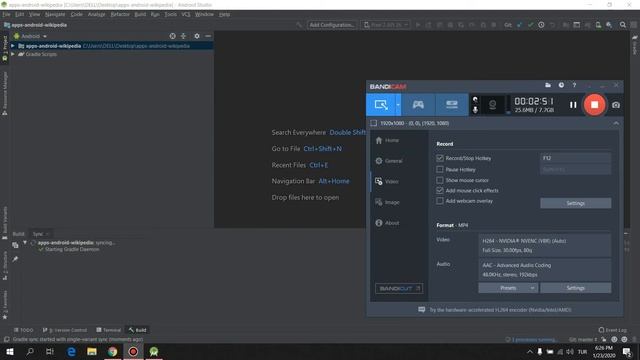
Task: Open the Terminal tool window tab
Action: pos(109,330)
